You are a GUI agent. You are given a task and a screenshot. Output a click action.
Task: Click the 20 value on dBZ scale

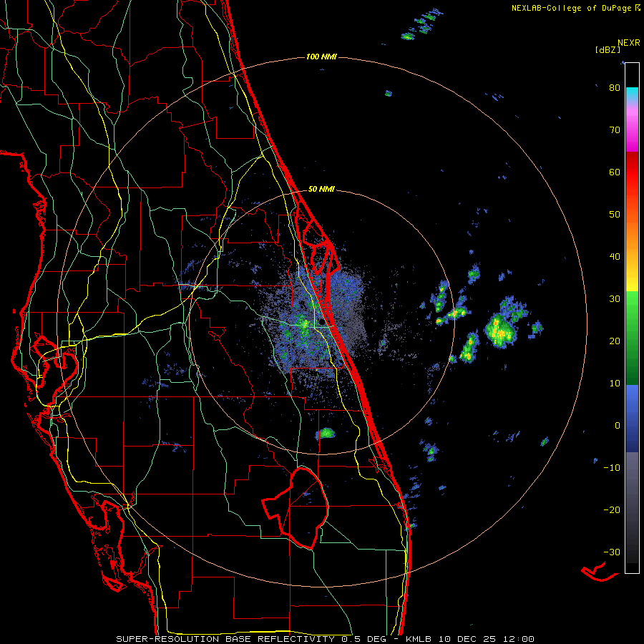coord(615,341)
